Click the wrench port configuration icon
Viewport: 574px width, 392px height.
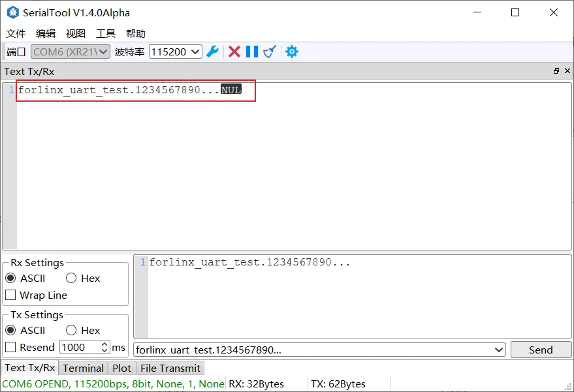[212, 52]
